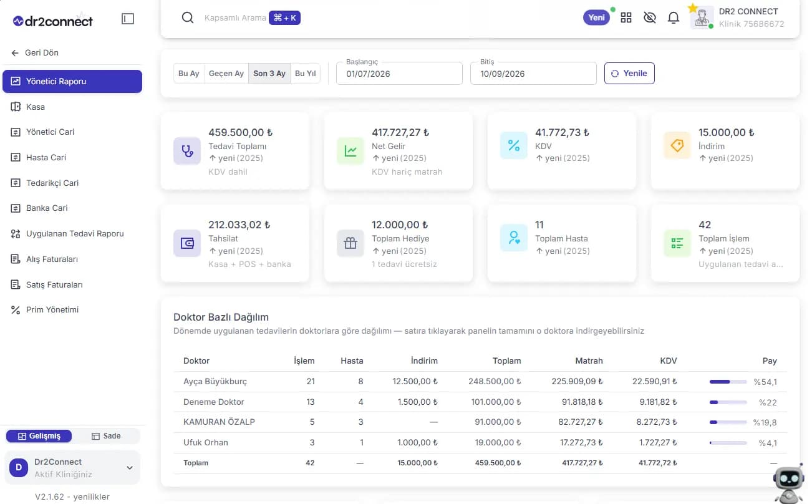Viewport: 812px width, 504px height.
Task: Open Prim Yönetimi in the sidebar
Action: [72, 309]
